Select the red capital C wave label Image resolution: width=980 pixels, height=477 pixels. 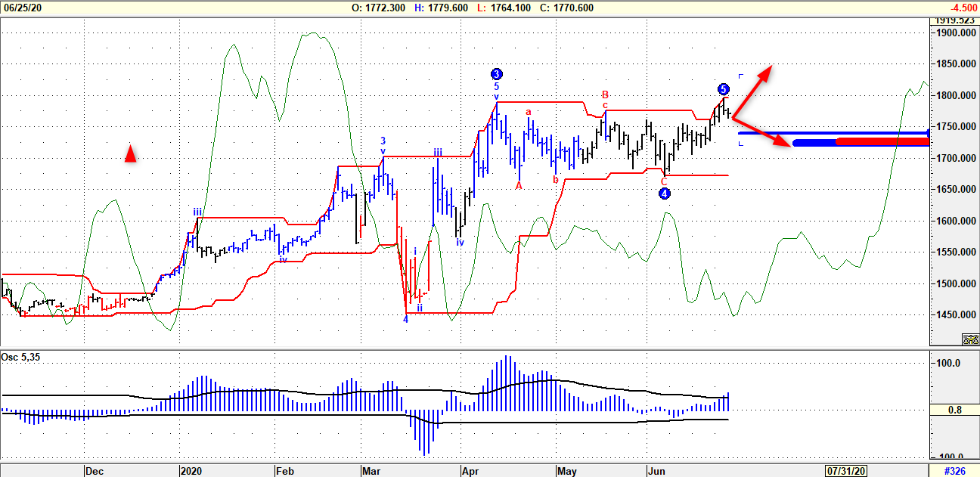[664, 181]
